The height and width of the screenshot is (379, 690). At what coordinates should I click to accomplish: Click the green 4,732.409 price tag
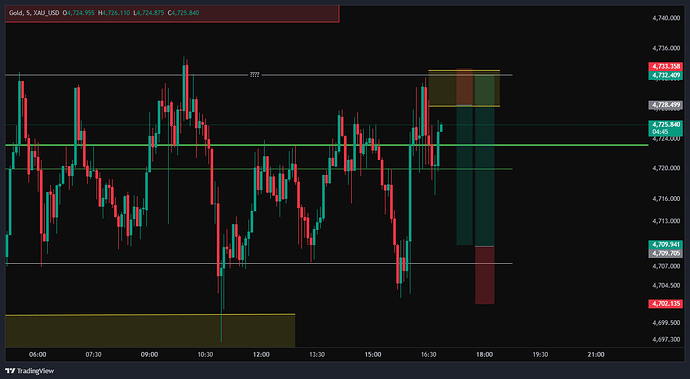665,75
